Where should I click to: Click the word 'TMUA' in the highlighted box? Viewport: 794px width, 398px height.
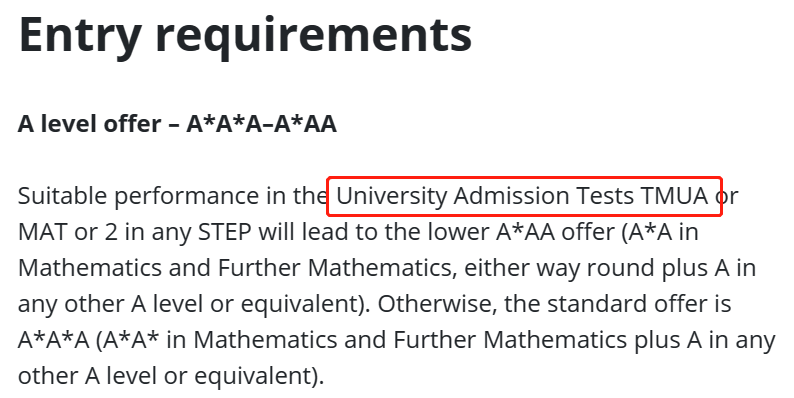674,195
